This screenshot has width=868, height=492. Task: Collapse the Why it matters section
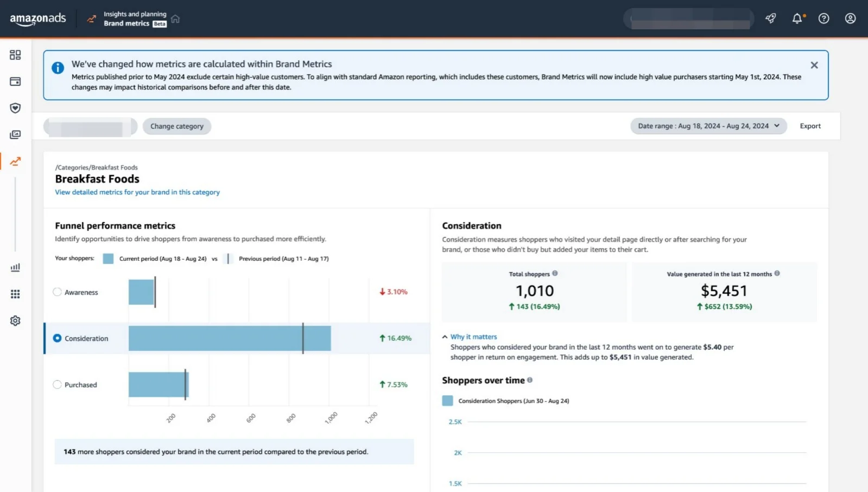click(x=470, y=337)
